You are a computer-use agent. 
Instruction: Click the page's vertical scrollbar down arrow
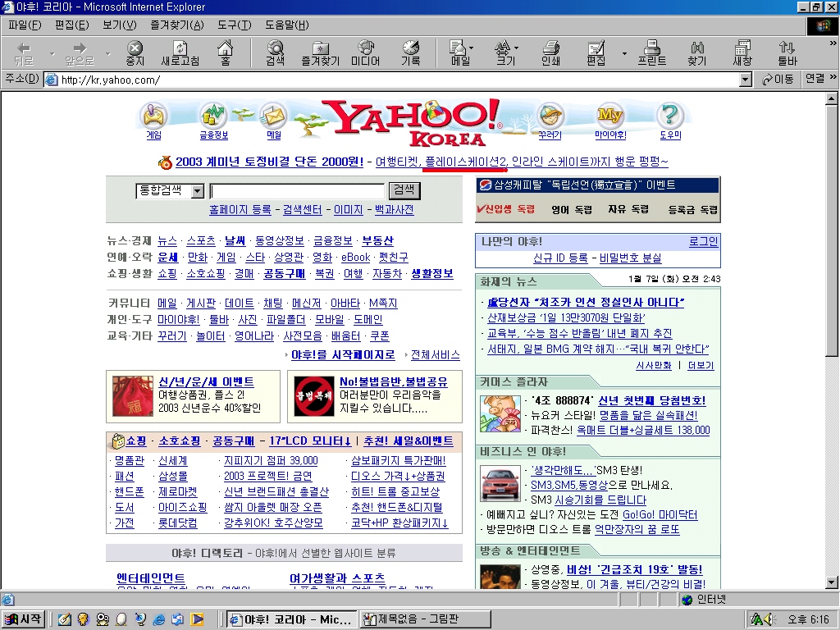(x=832, y=582)
